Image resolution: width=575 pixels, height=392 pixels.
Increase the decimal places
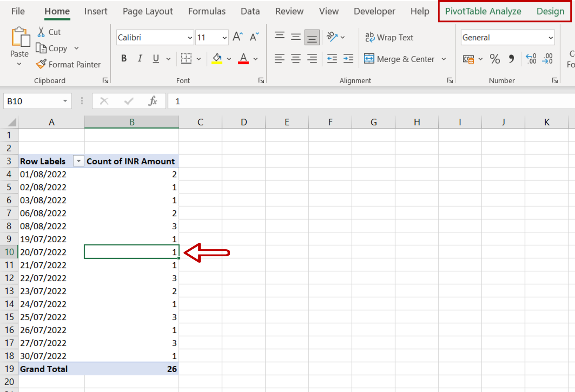click(531, 58)
